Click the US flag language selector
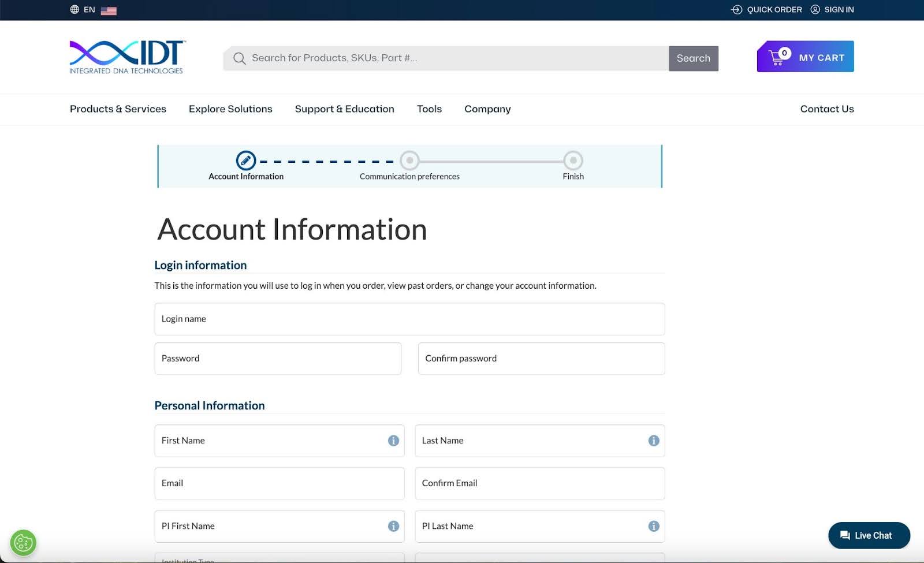 coord(109,10)
